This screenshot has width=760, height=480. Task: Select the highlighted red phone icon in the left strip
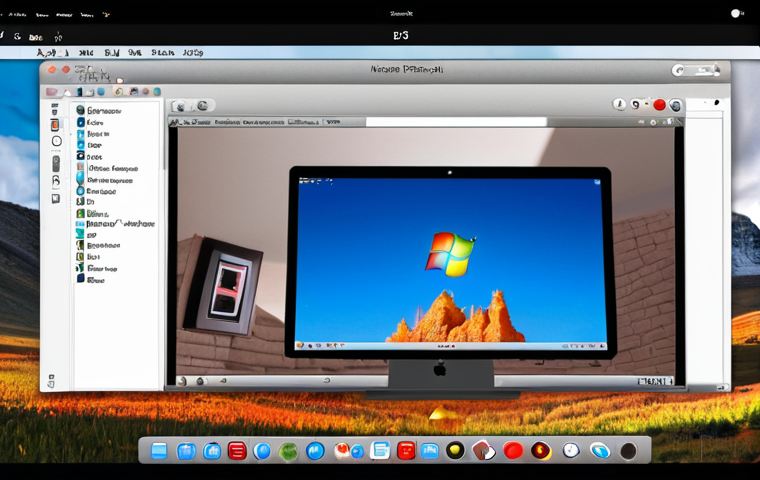(55, 125)
